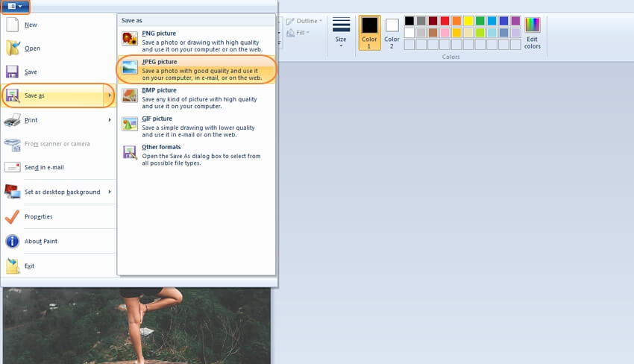Select BMP picture save format
The image size is (634, 364).
pos(196,98)
